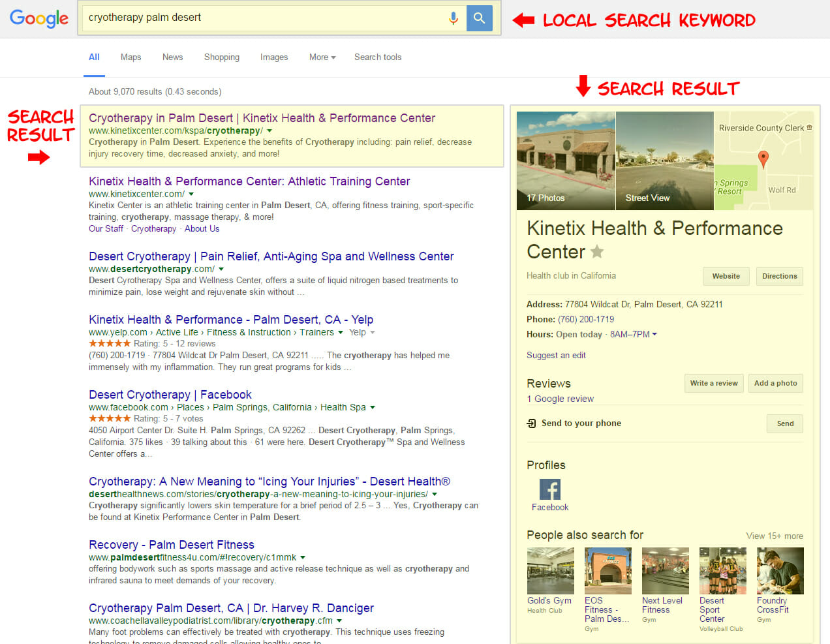Click About 9,070 results text
Viewport: 830px width, 644px height.
click(155, 92)
